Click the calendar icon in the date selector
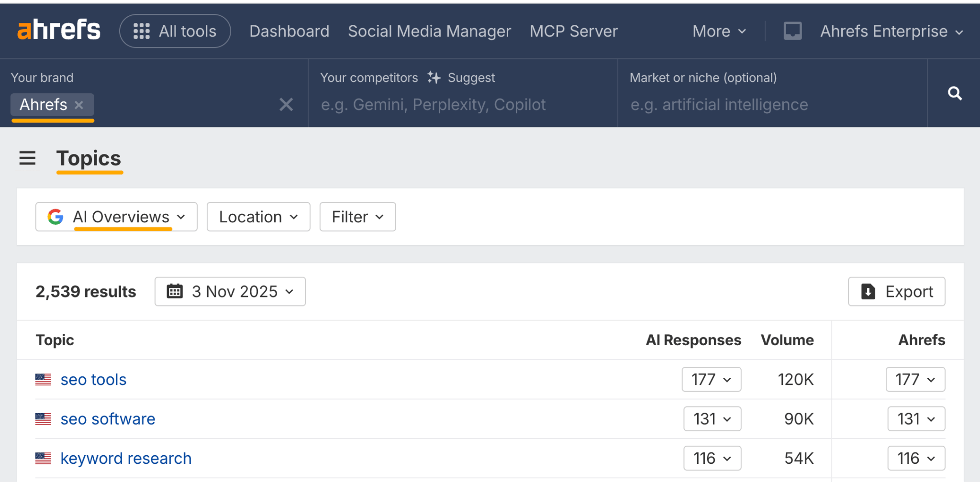Viewport: 980px width, 482px height. click(x=175, y=291)
